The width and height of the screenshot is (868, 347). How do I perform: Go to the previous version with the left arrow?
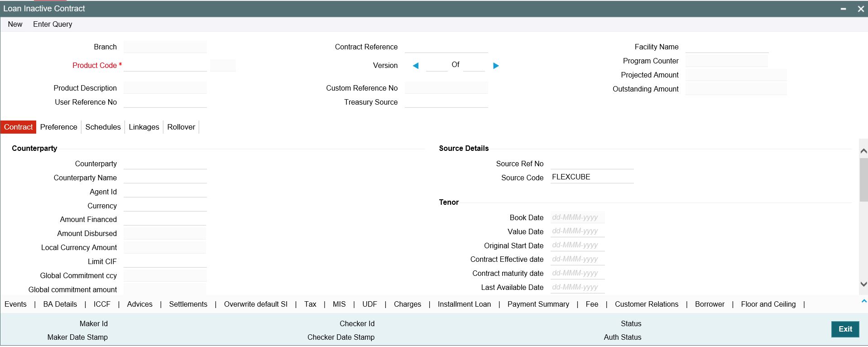point(416,66)
